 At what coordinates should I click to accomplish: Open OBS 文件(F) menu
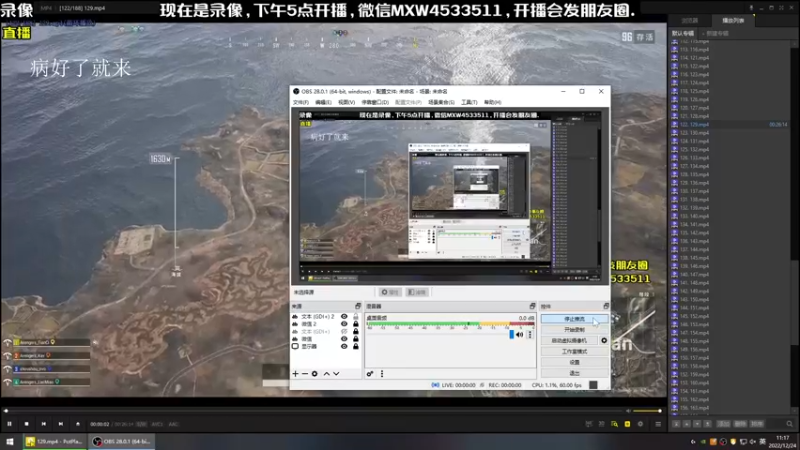[x=301, y=103]
